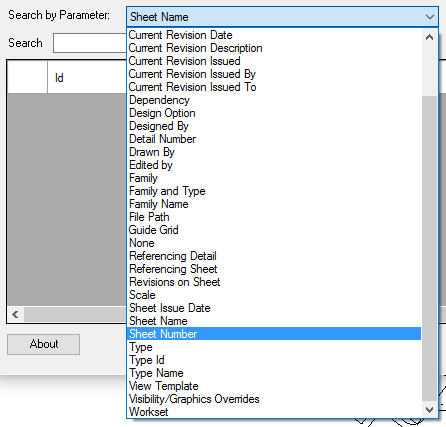This screenshot has height=427, width=446.
Task: Select Sheet Issue Date option
Action: (x=274, y=308)
